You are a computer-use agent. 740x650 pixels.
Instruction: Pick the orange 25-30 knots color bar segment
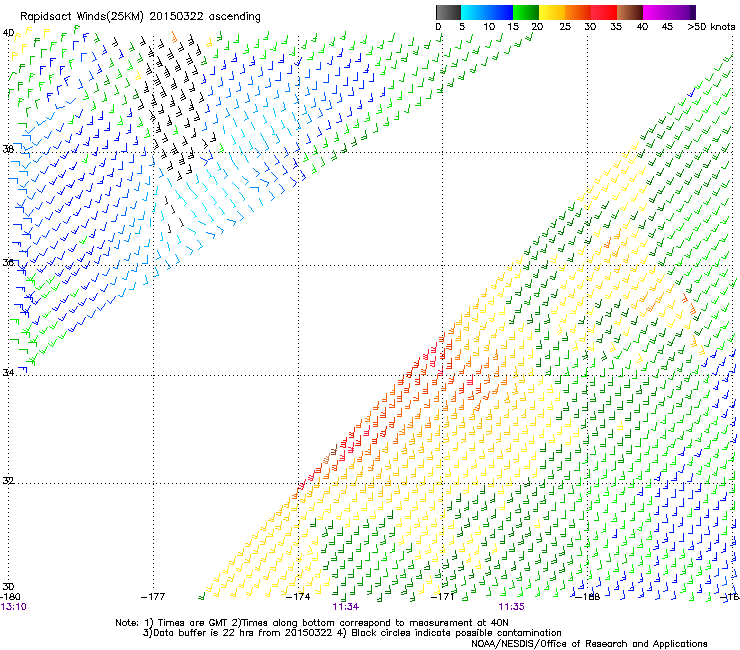pos(578,12)
